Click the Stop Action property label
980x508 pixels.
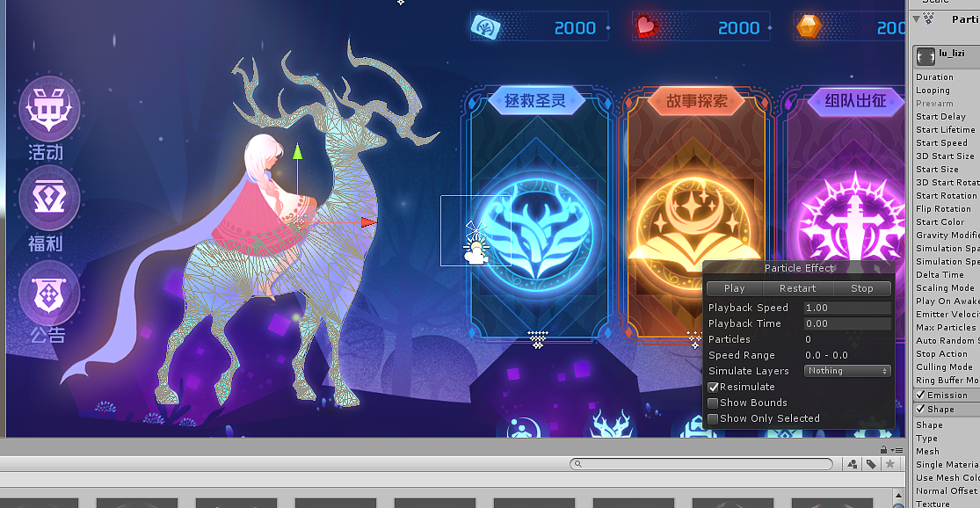click(941, 353)
